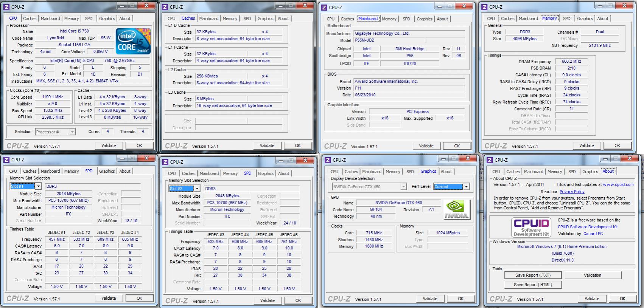Click the Z title icon of the Motherboard info window

point(324,7)
